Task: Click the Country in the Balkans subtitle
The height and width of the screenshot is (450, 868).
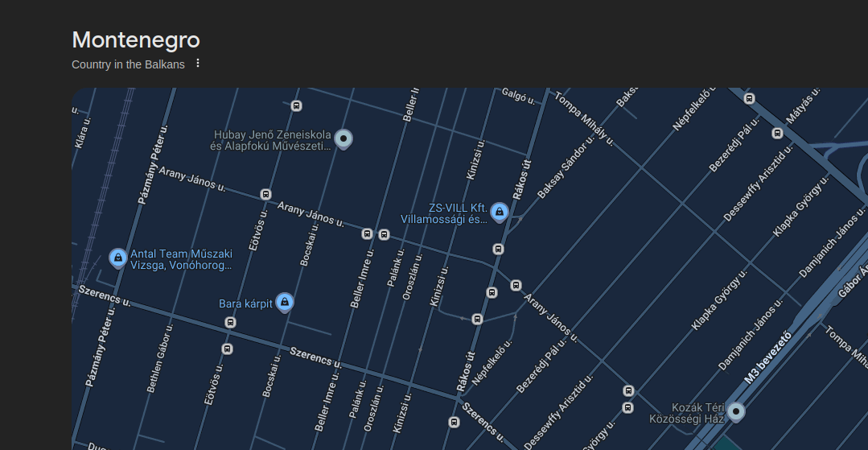Action: coord(128,64)
